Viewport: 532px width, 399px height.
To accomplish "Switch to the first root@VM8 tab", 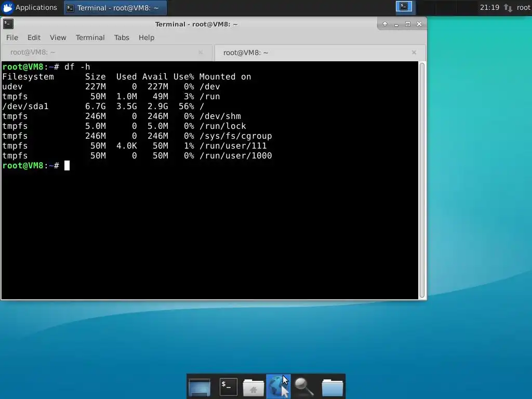I will [x=107, y=52].
